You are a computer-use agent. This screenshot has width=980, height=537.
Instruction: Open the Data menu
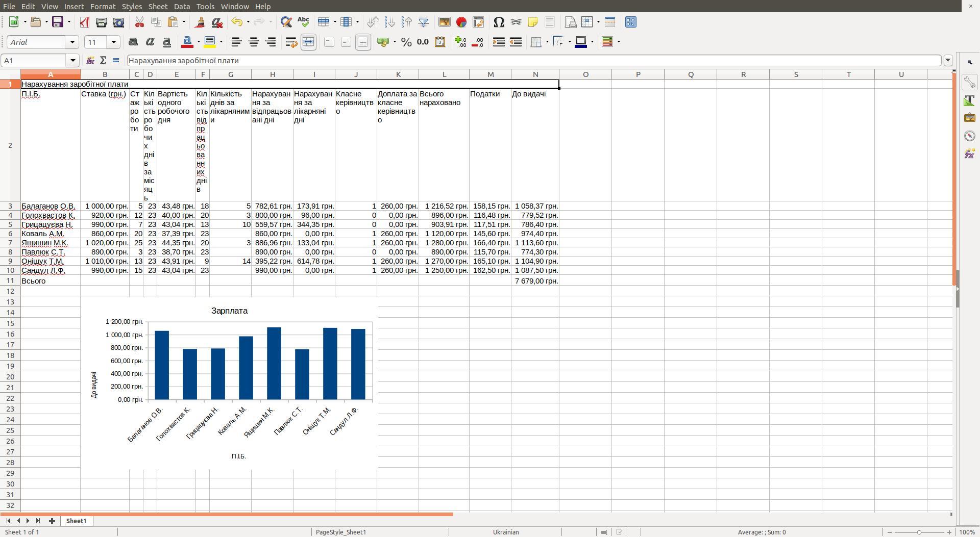(x=182, y=6)
